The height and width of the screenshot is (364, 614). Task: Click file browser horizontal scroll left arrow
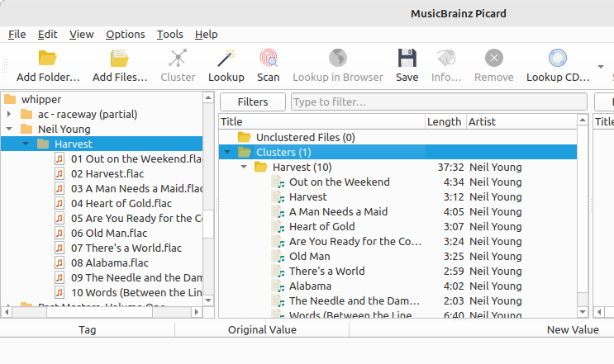[x=7, y=312]
